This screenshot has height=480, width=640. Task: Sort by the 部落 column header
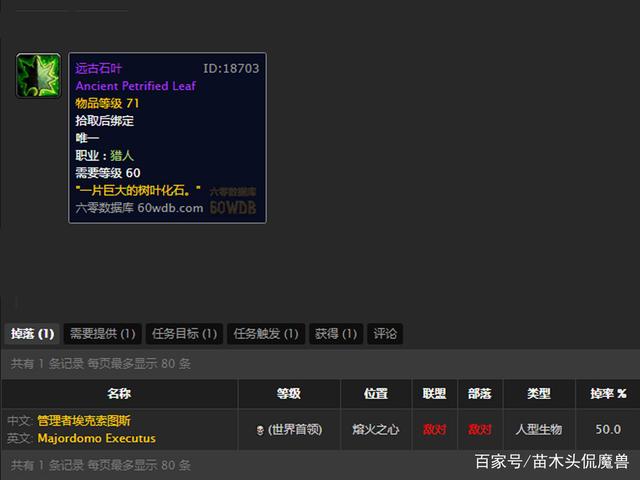[x=480, y=393]
